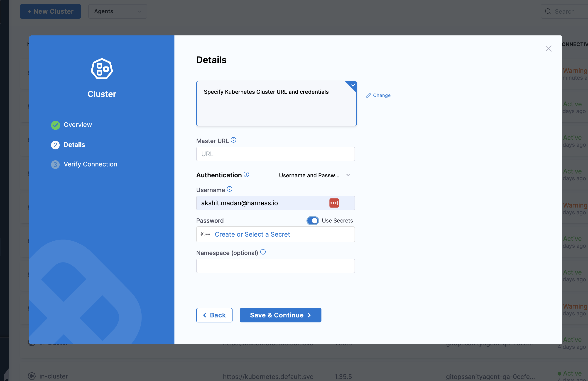Open the Agents dropdown in the background page
The image size is (588, 381).
(x=118, y=11)
